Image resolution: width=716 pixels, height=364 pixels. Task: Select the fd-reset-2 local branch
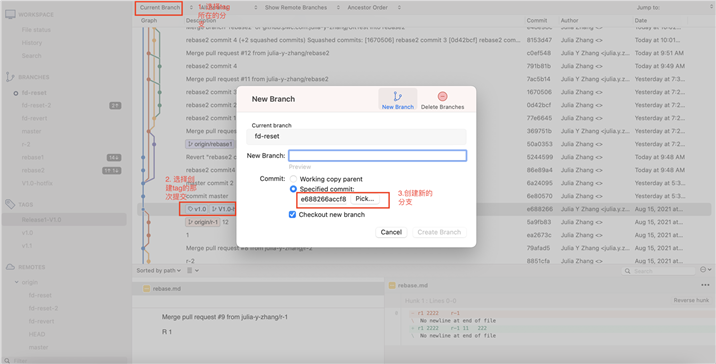36,106
